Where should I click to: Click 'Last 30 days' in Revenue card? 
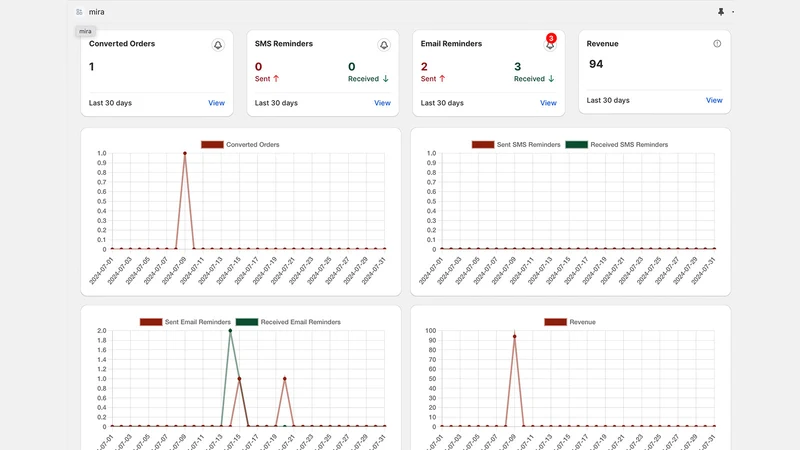pos(608,100)
